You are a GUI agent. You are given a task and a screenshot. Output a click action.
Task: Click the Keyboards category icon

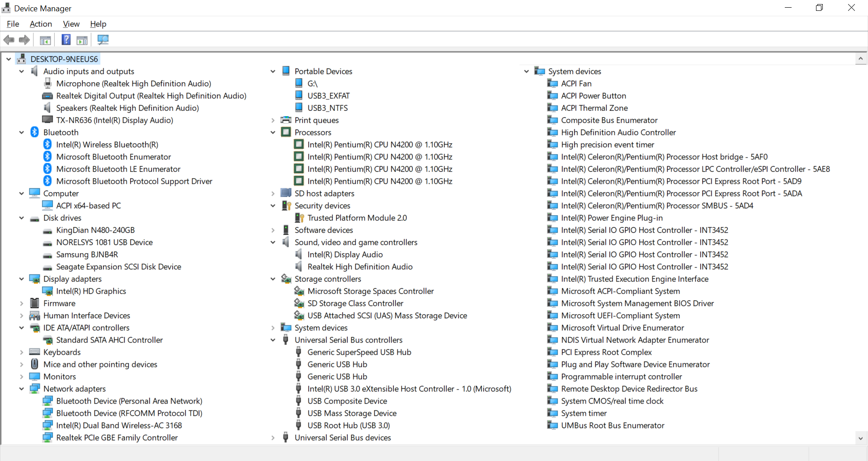[x=35, y=352]
